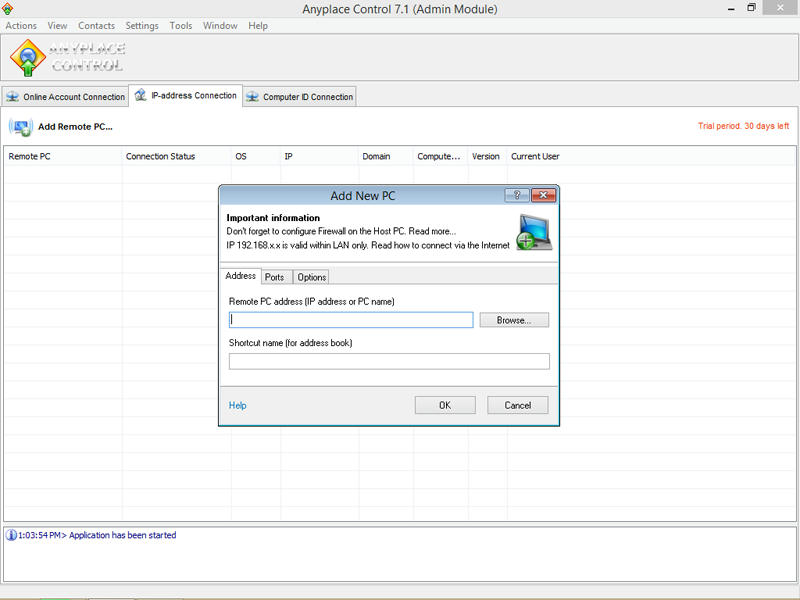Select the IP-address Connection tab

[185, 95]
